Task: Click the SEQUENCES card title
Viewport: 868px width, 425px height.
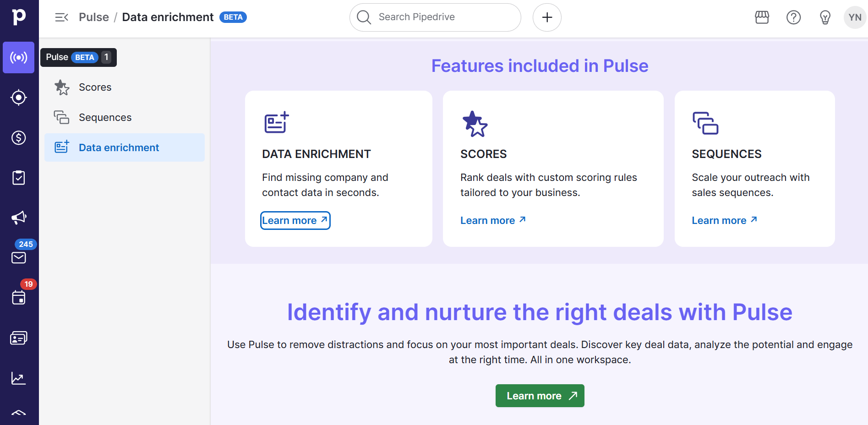Action: (726, 154)
